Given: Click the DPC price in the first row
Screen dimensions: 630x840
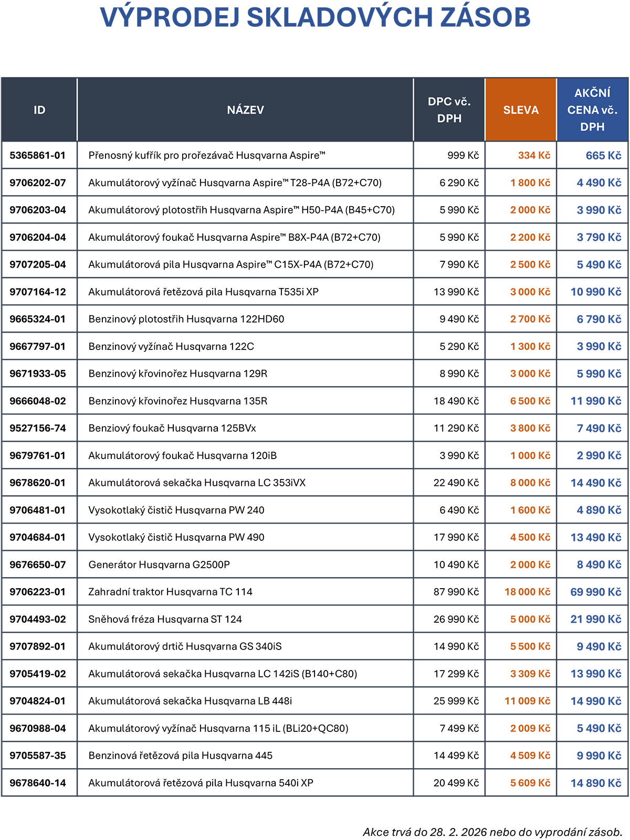Looking at the screenshot, I should [x=458, y=155].
